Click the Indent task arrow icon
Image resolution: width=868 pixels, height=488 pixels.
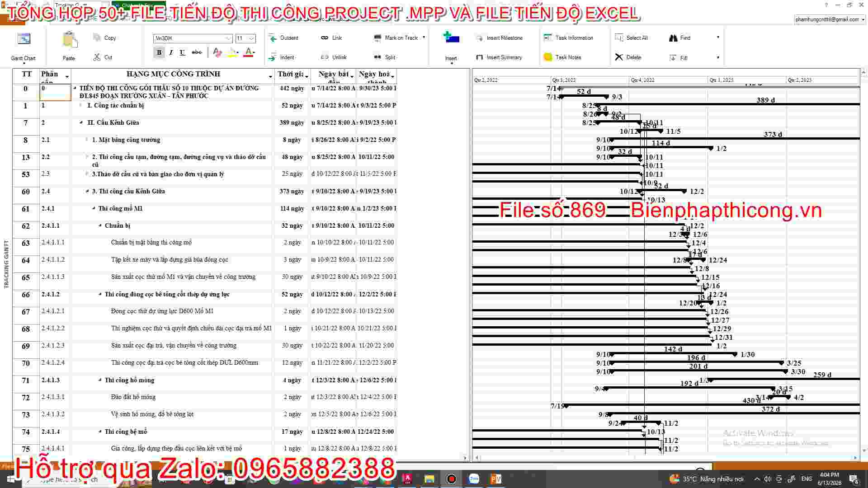273,57
